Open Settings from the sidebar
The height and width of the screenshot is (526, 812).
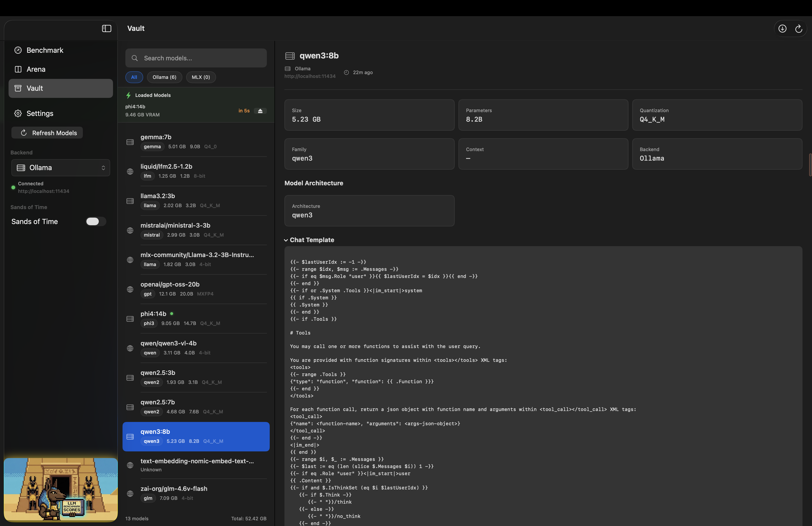(61, 113)
